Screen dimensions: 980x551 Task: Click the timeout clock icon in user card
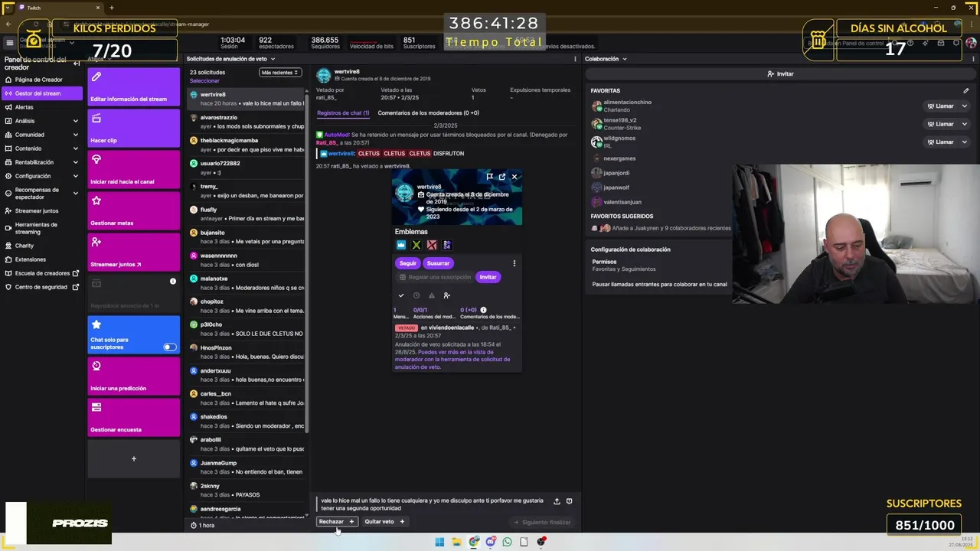pyautogui.click(x=416, y=295)
